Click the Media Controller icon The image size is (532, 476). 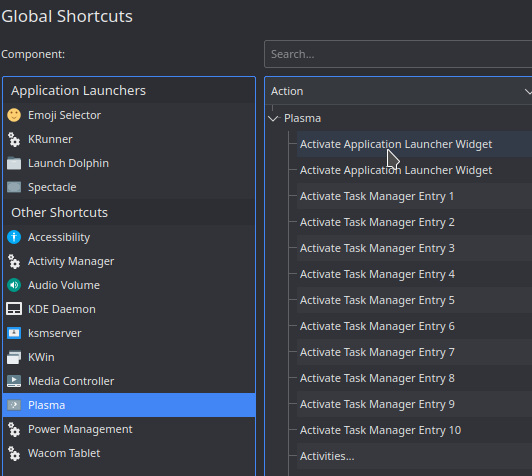14,381
